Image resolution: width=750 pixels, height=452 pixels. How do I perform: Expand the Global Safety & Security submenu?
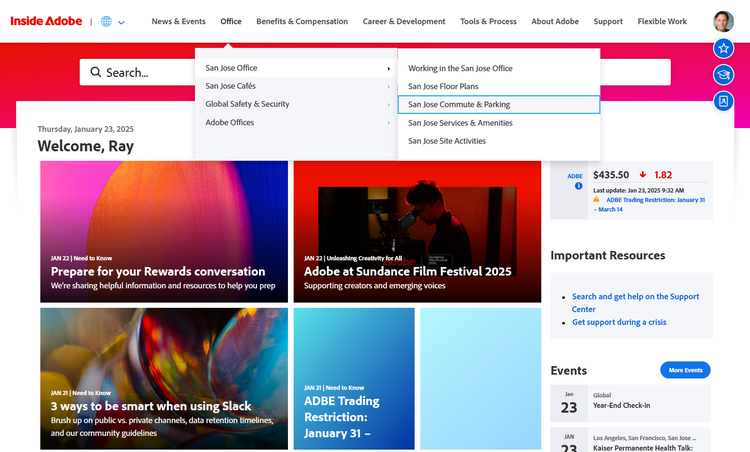tap(296, 104)
